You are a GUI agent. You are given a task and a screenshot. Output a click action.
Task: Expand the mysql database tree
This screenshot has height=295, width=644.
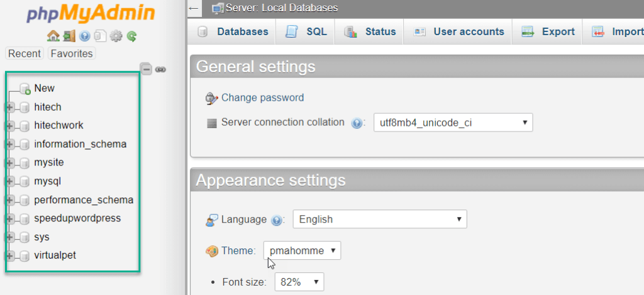click(x=9, y=182)
